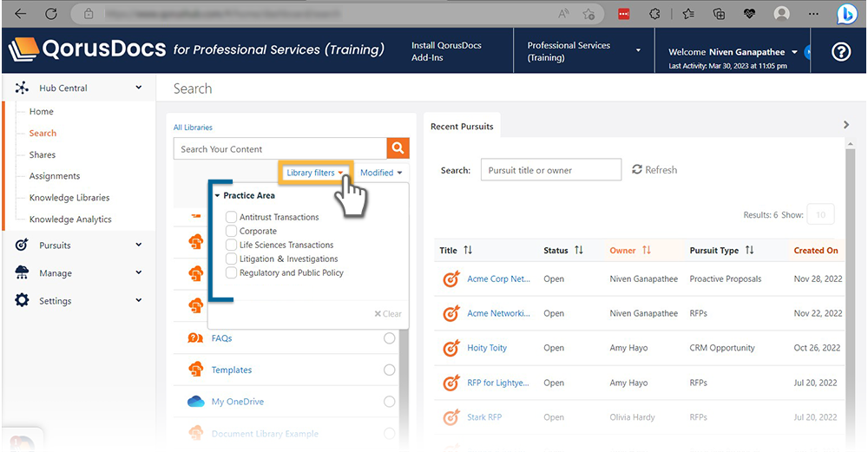868x452 pixels.
Task: Open Professional Services (Training) dropdown
Action: coord(584,51)
